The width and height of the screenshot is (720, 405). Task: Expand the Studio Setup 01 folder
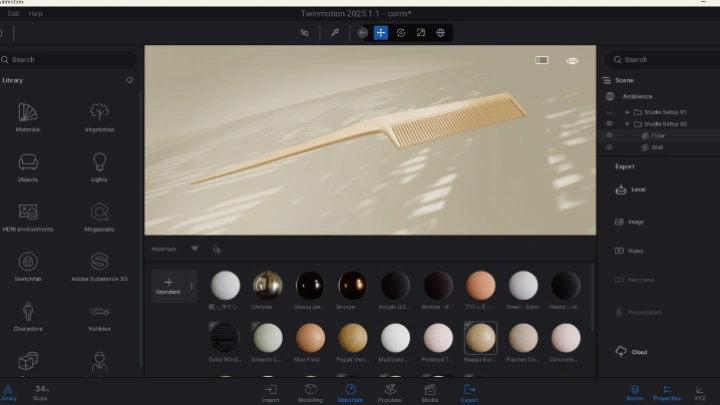627,112
